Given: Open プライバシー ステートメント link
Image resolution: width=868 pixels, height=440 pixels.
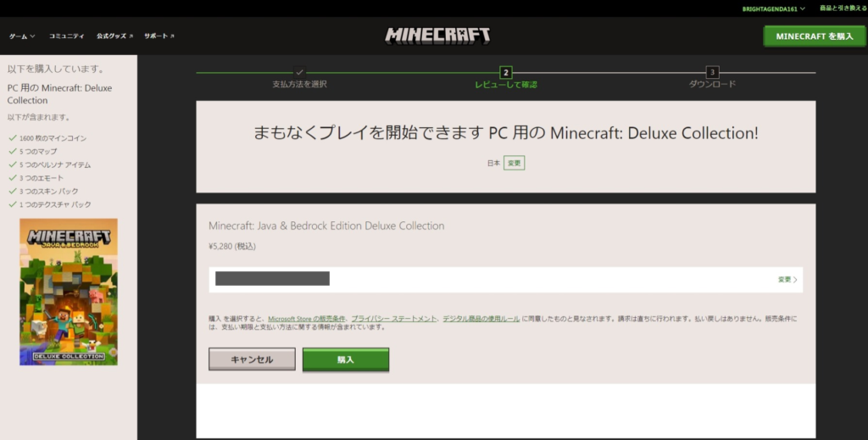Looking at the screenshot, I should coord(393,319).
